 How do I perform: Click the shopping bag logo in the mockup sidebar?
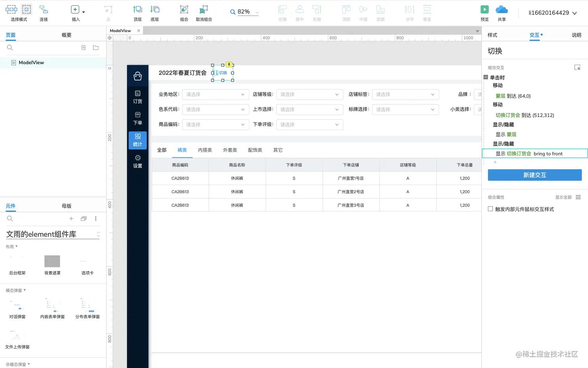[x=138, y=76]
